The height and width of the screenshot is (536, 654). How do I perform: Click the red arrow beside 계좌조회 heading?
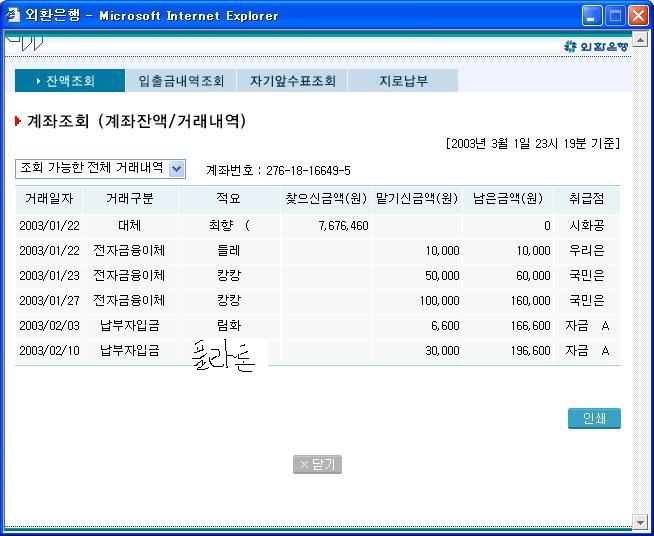pos(18,121)
